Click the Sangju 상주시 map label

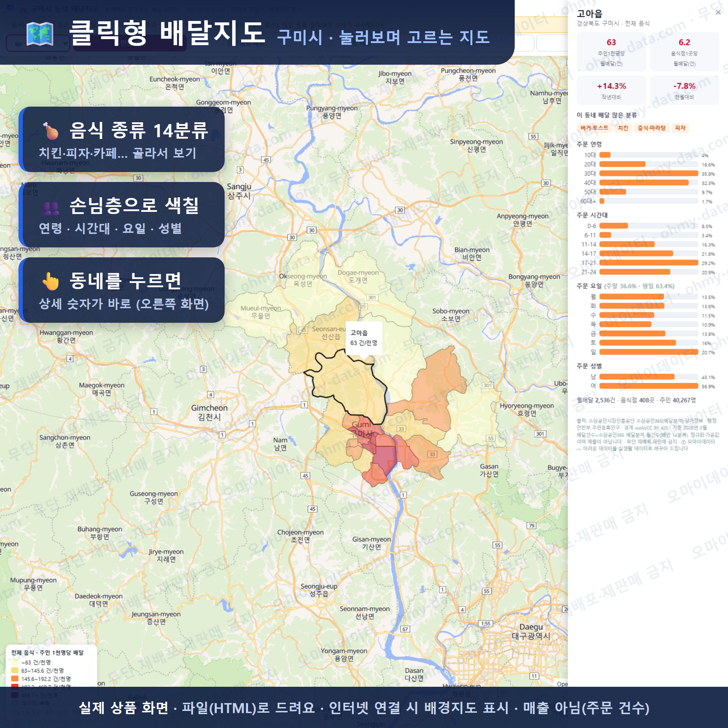point(239,191)
